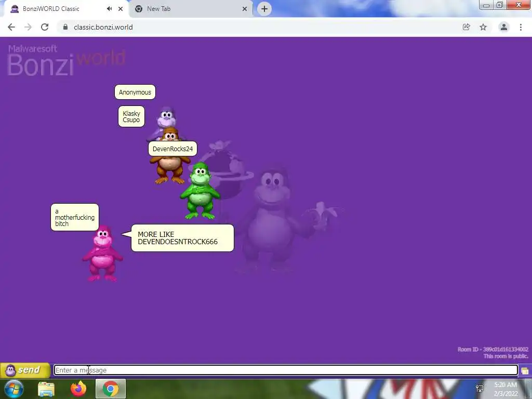Mute BonziWORLD tab via speaker icon
Viewport: 532px width, 399px height.
[x=109, y=9]
